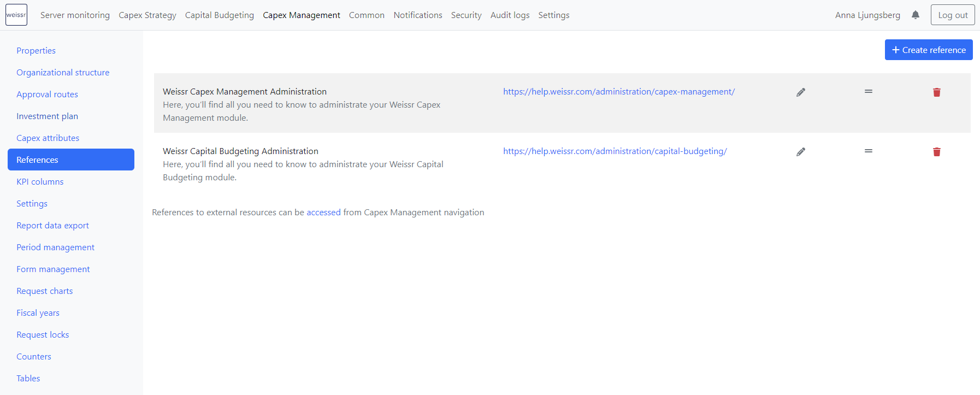Follow the 'accessed' link in footer note
Viewport: 980px width, 395px height.
pyautogui.click(x=323, y=213)
